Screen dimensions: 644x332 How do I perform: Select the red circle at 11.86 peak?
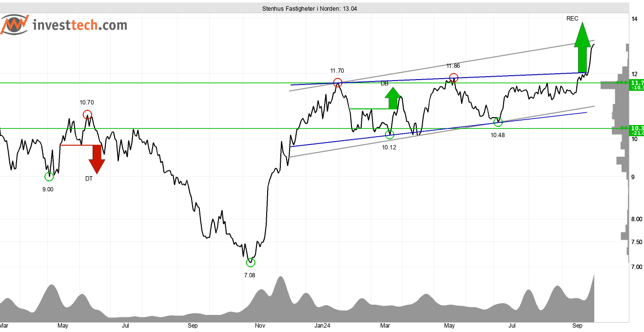coord(453,78)
